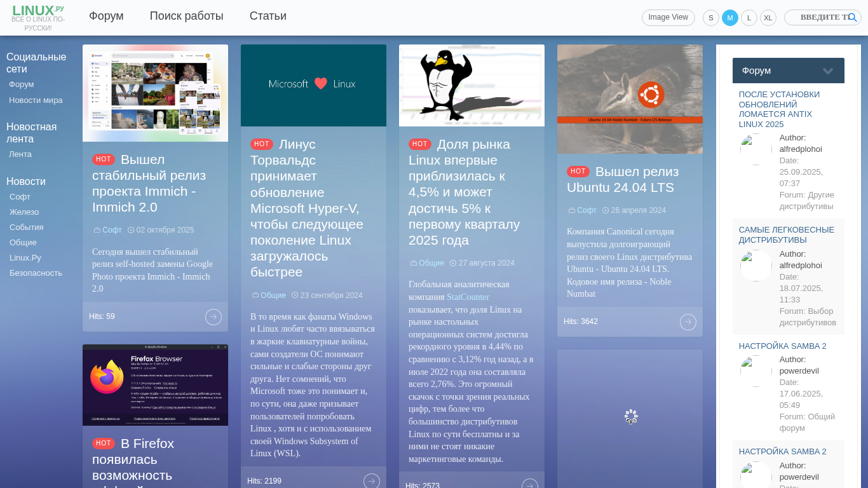
Task: Select the XL layout size
Action: pos(768,18)
